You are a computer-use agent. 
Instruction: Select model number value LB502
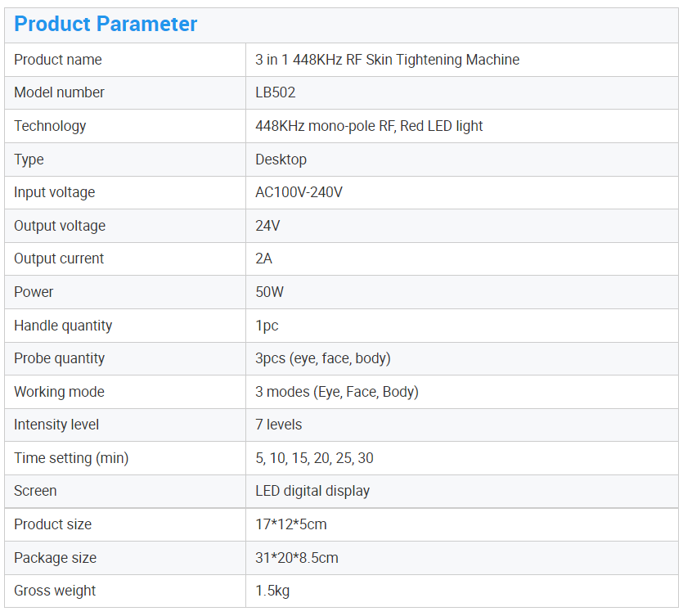point(275,92)
